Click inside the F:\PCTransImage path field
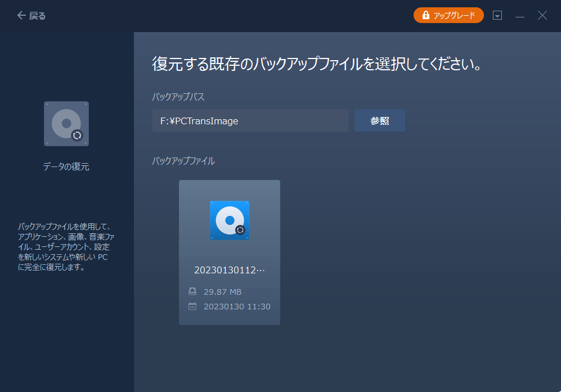This screenshot has height=392, width=561. click(x=250, y=120)
